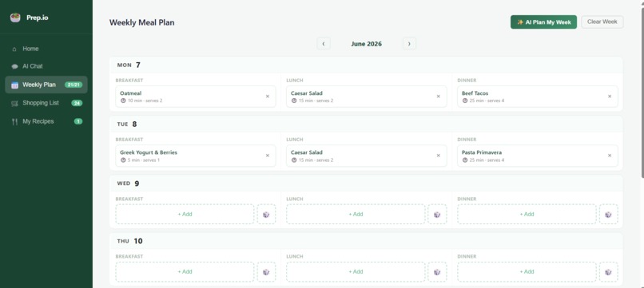This screenshot has height=288, width=644.
Task: Click AI Plan My Week button
Action: click(543, 22)
